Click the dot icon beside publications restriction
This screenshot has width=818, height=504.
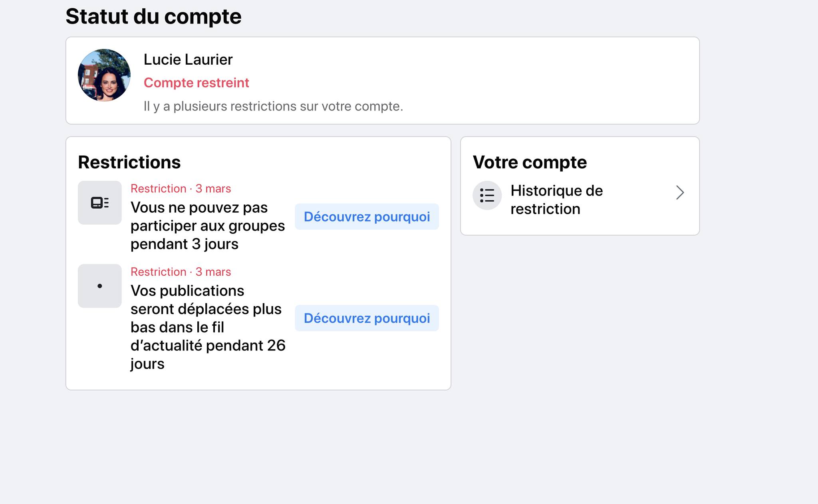pos(100,286)
